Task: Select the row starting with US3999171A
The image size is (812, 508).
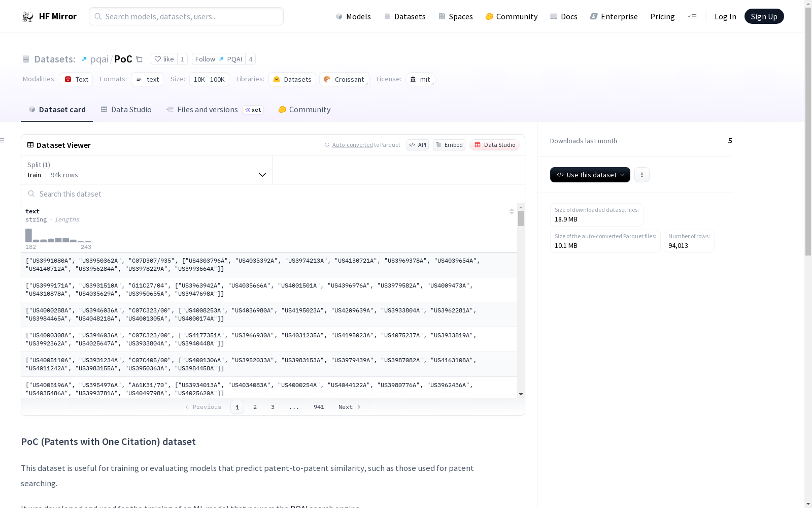Action: [x=269, y=290]
